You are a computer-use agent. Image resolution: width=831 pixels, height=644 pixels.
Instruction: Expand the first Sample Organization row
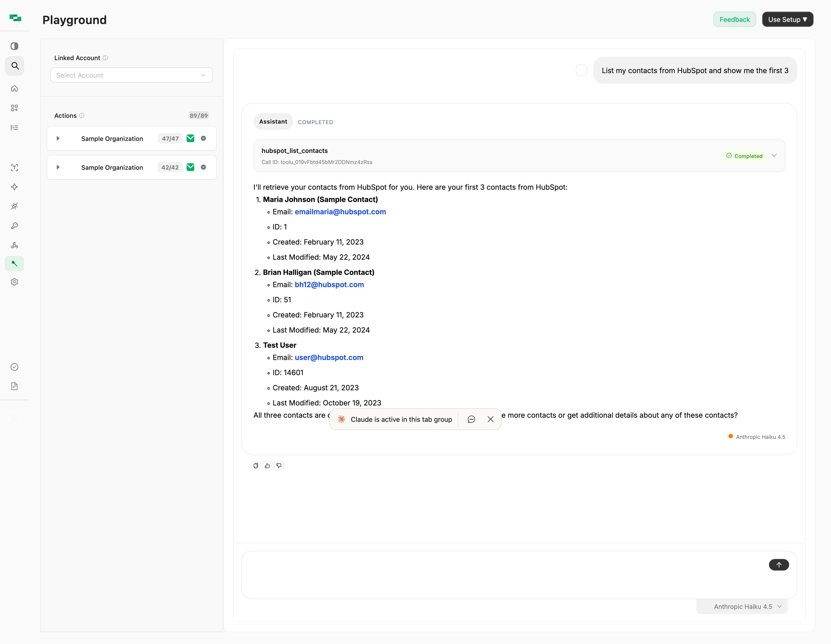[x=58, y=139]
